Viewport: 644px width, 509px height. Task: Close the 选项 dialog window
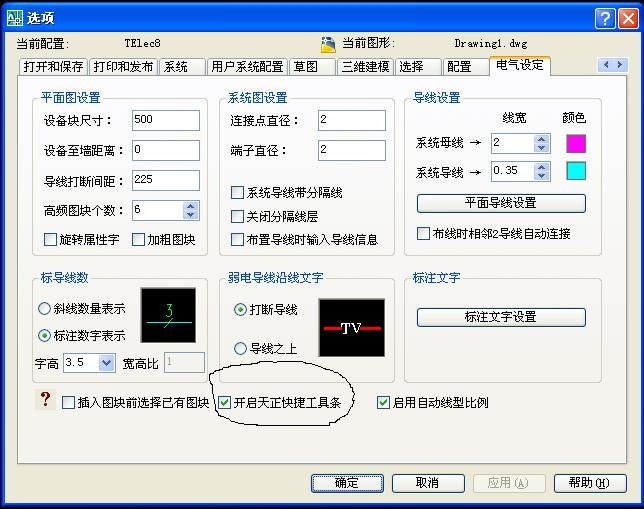628,18
